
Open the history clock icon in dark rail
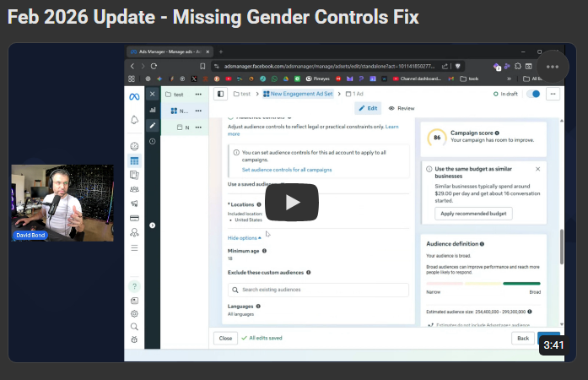click(152, 142)
